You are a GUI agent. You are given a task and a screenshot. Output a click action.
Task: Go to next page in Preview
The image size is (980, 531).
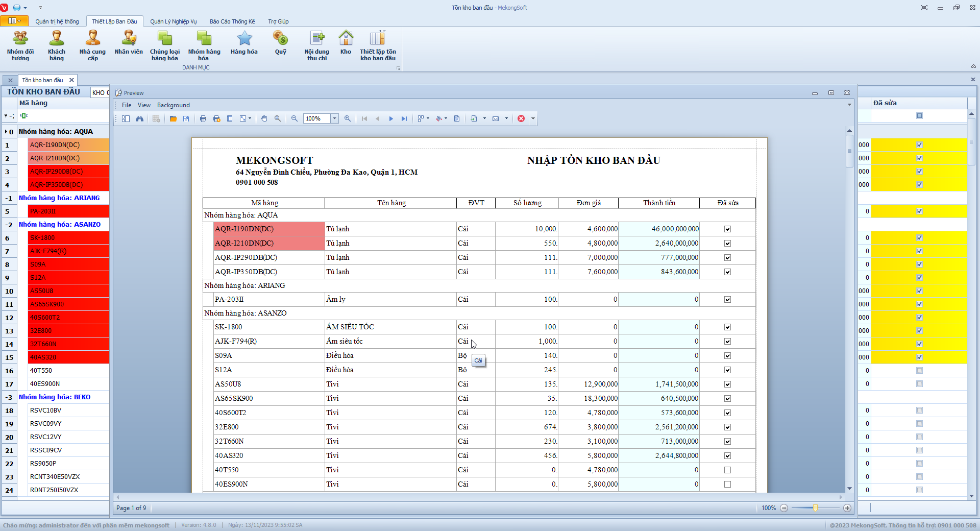(x=391, y=118)
